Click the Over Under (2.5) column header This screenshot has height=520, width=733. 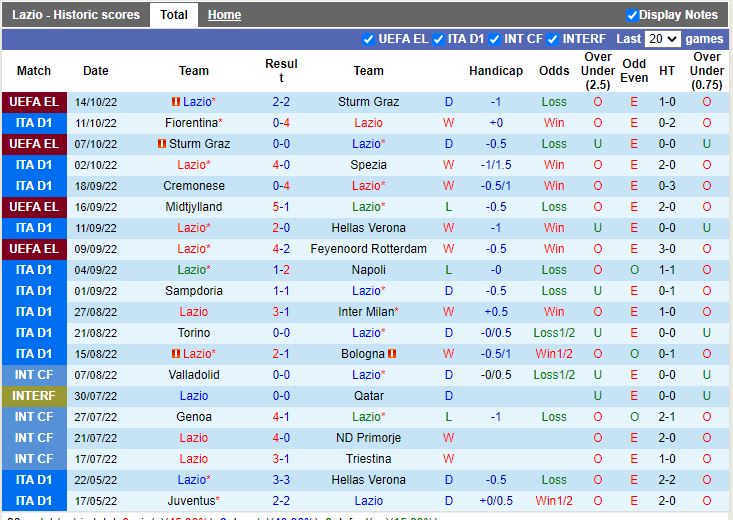597,71
